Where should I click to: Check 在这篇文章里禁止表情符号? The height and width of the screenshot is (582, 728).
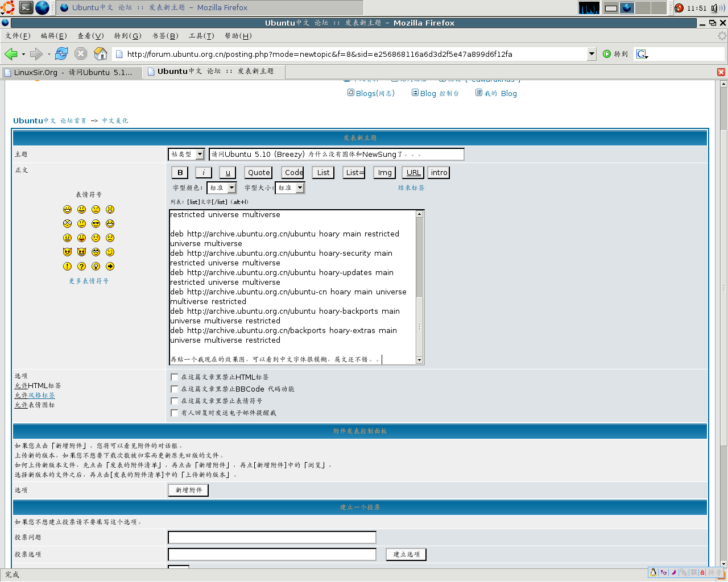(175, 401)
